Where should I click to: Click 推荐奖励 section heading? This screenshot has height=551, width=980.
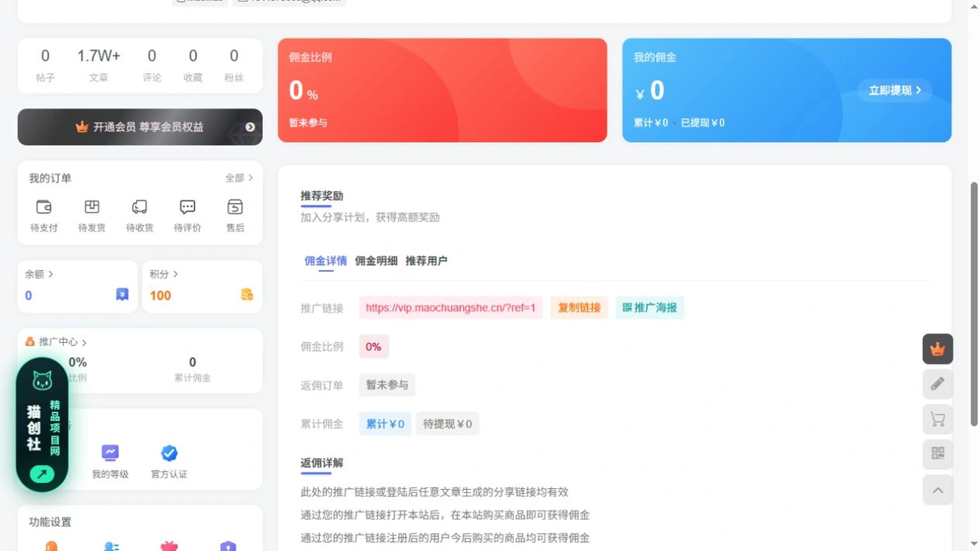pyautogui.click(x=322, y=196)
